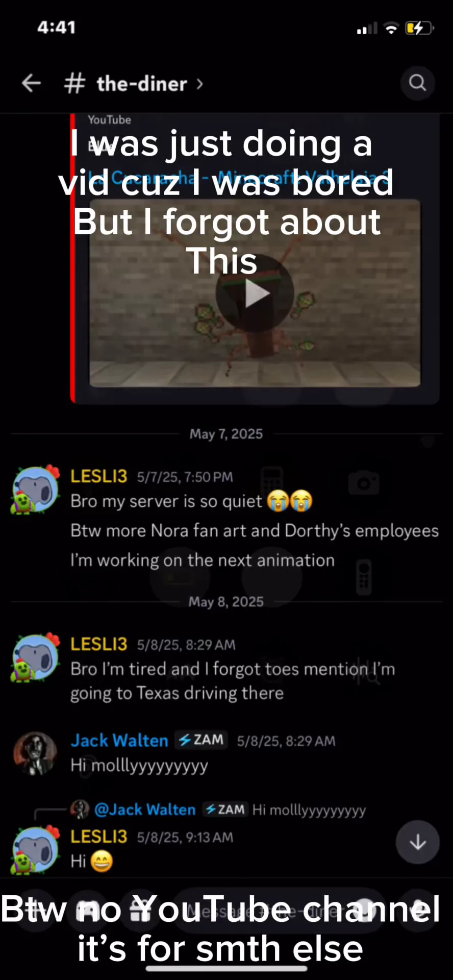Tap LESLI3 username on May 7 message
Viewport: 453px width, 980px height.
coord(98,476)
